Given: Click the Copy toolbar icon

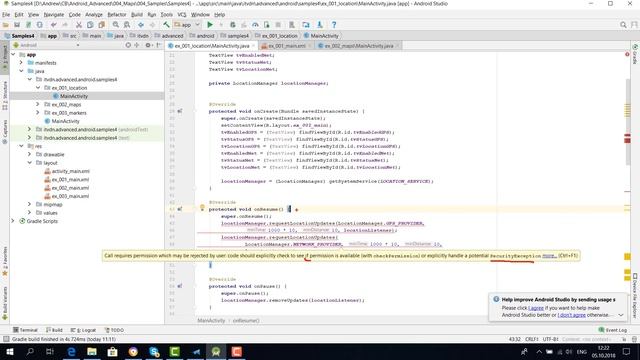Looking at the screenshot, I should (x=90, y=25).
